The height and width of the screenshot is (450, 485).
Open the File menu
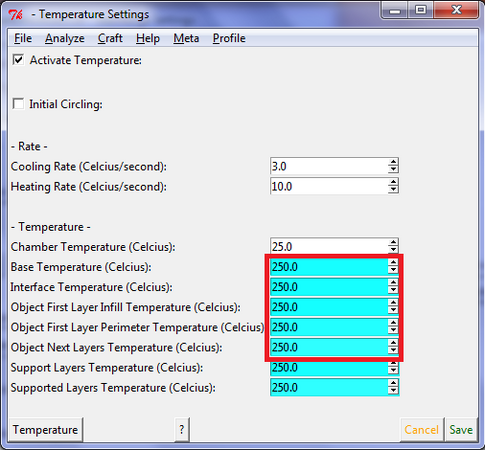coord(23,38)
